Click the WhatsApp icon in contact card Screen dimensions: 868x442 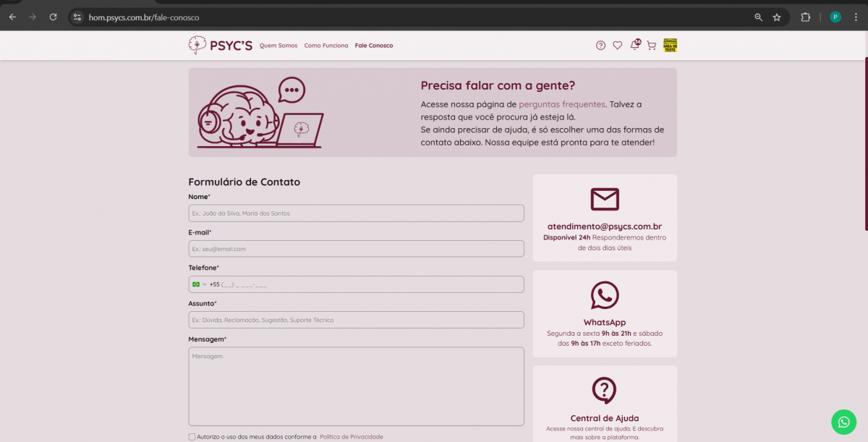click(605, 295)
